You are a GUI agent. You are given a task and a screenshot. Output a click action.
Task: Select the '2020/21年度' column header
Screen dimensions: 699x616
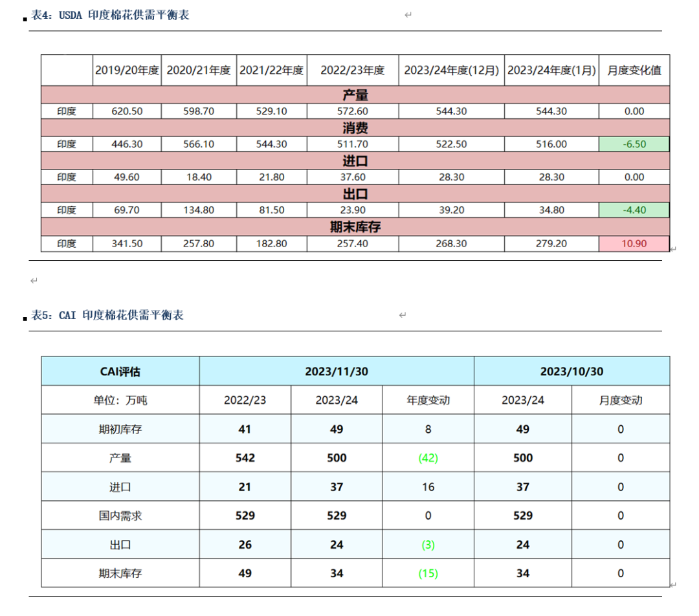(x=199, y=70)
